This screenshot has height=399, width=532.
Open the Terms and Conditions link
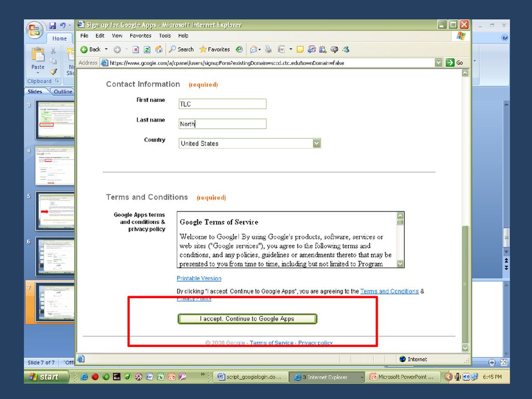click(x=389, y=291)
